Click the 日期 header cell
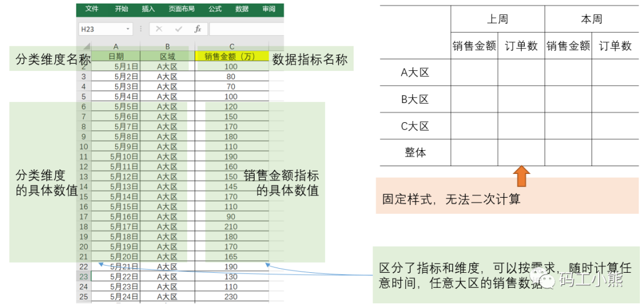Screen dimensions: 644x308 (x=116, y=56)
